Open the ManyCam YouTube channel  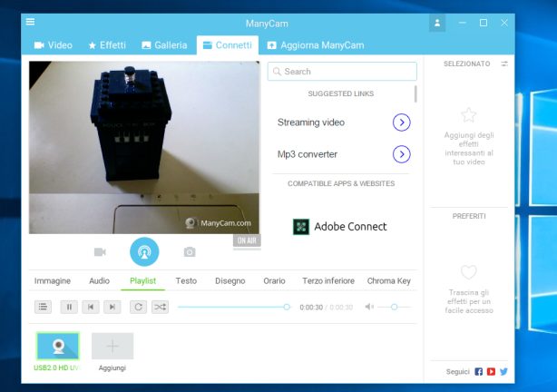tap(491, 371)
